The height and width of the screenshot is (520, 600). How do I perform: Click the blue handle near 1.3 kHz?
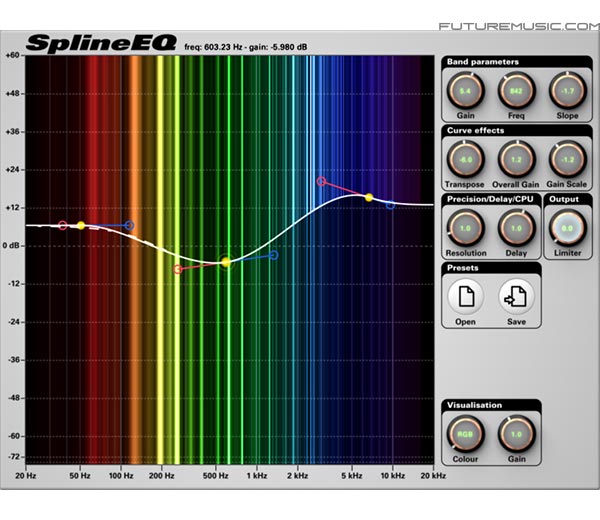click(x=274, y=255)
